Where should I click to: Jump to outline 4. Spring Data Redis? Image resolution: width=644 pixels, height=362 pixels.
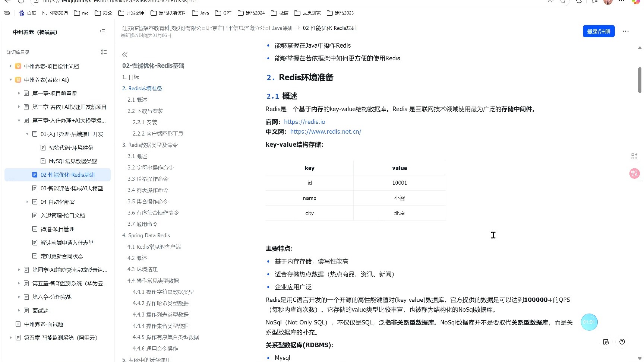146,235
